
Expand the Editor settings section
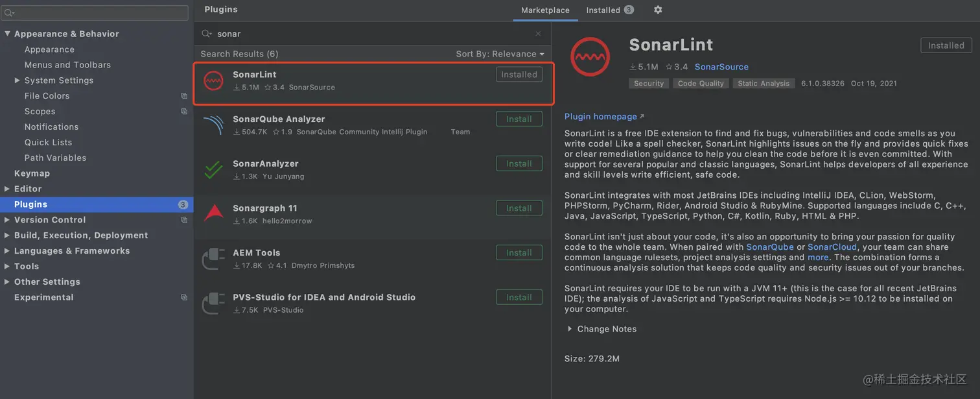(x=7, y=189)
